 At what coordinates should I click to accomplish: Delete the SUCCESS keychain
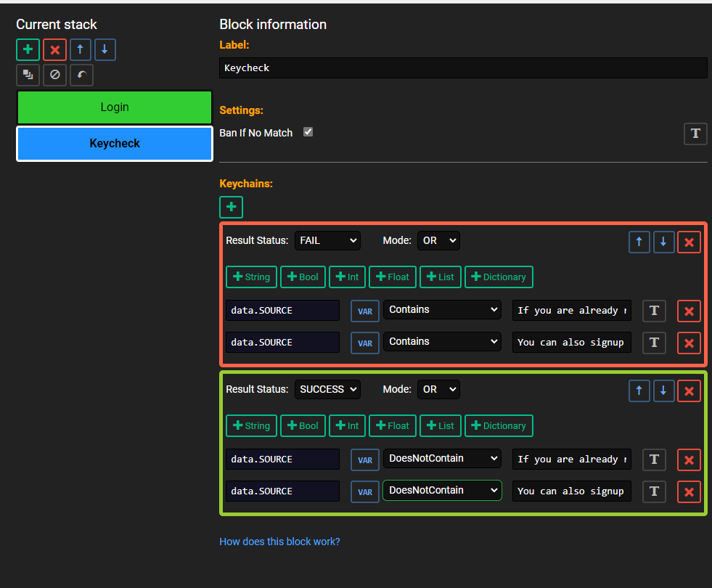[689, 391]
